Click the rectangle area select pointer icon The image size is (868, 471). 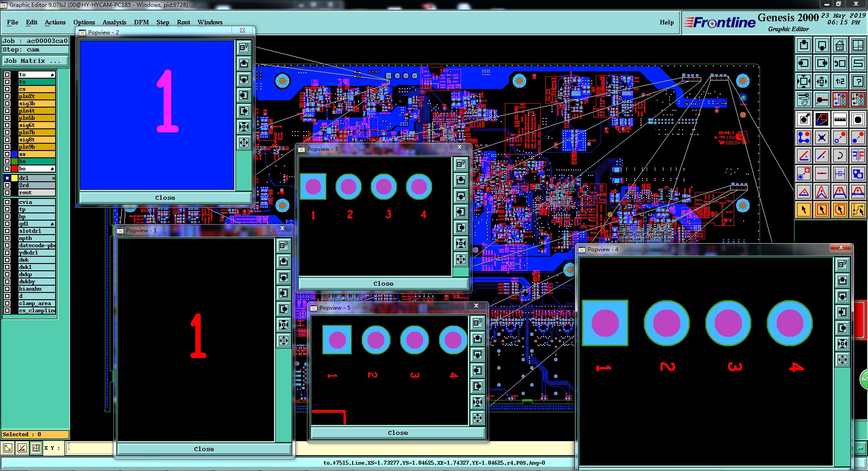(x=822, y=210)
